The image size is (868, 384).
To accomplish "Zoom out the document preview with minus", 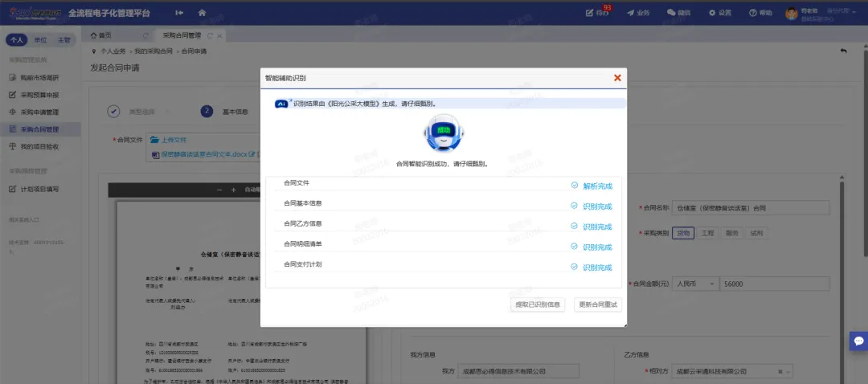I will coord(219,190).
